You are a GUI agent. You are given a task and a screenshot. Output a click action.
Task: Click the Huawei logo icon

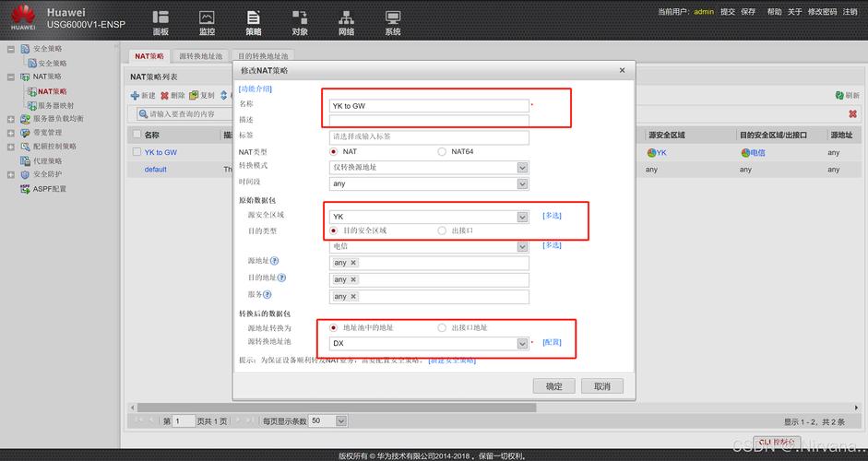click(23, 17)
